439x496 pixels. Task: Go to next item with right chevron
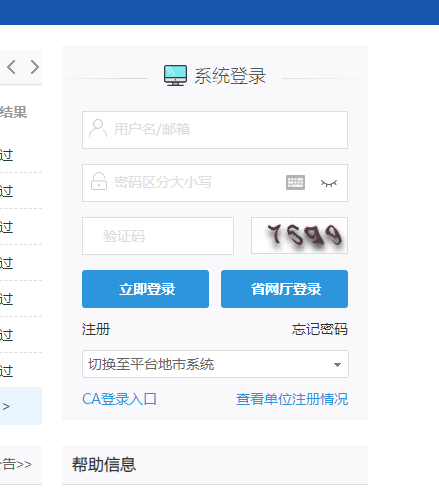tap(34, 67)
